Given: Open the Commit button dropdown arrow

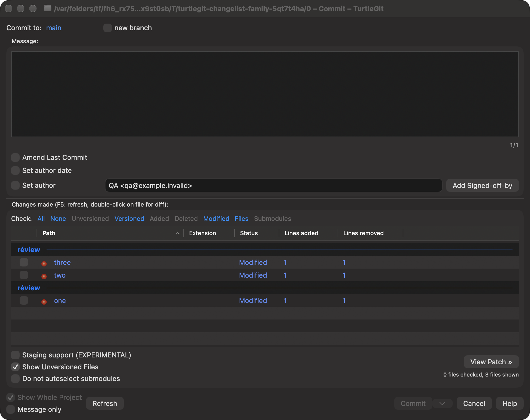Looking at the screenshot, I should pos(442,404).
